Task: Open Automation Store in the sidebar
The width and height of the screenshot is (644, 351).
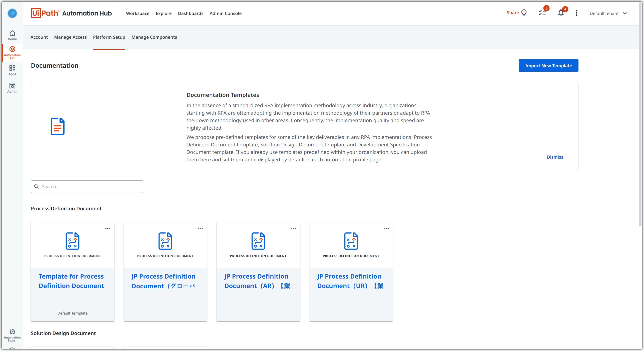Action: coord(12,335)
